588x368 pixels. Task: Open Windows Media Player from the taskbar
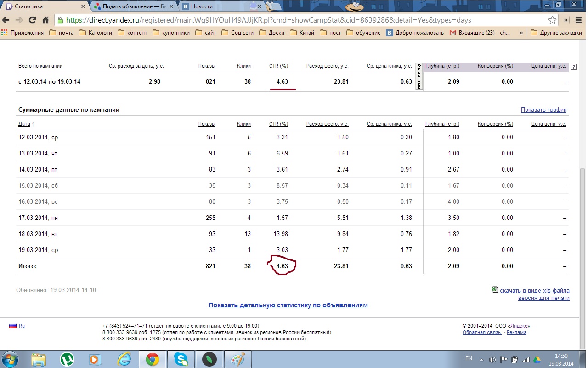(96, 359)
